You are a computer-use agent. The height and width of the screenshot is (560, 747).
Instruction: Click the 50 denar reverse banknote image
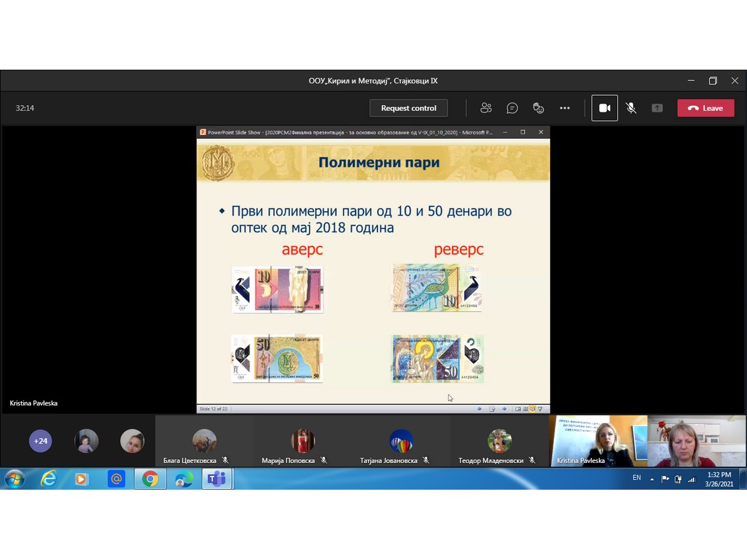pos(436,358)
